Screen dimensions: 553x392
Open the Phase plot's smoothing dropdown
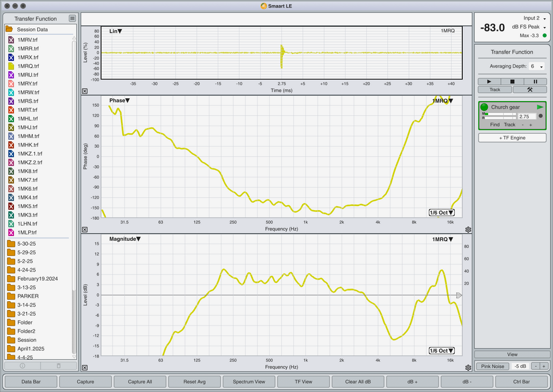tap(442, 213)
